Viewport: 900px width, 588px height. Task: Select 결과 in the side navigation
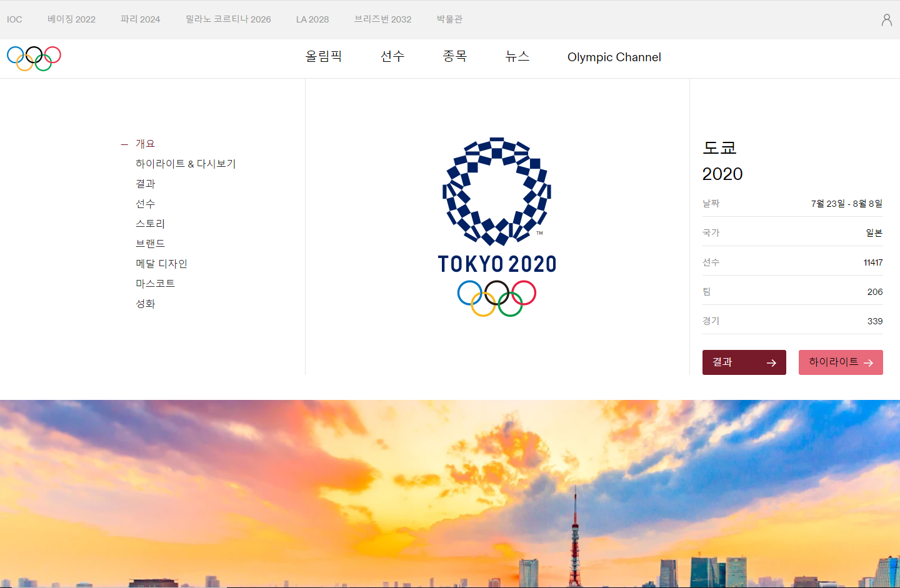click(145, 184)
